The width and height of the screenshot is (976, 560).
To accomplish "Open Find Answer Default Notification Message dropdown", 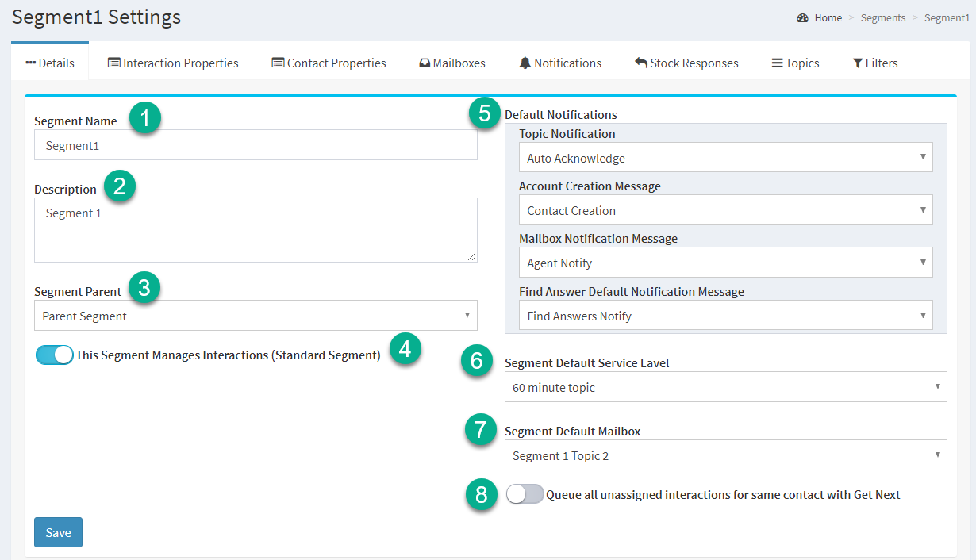I will [x=726, y=316].
